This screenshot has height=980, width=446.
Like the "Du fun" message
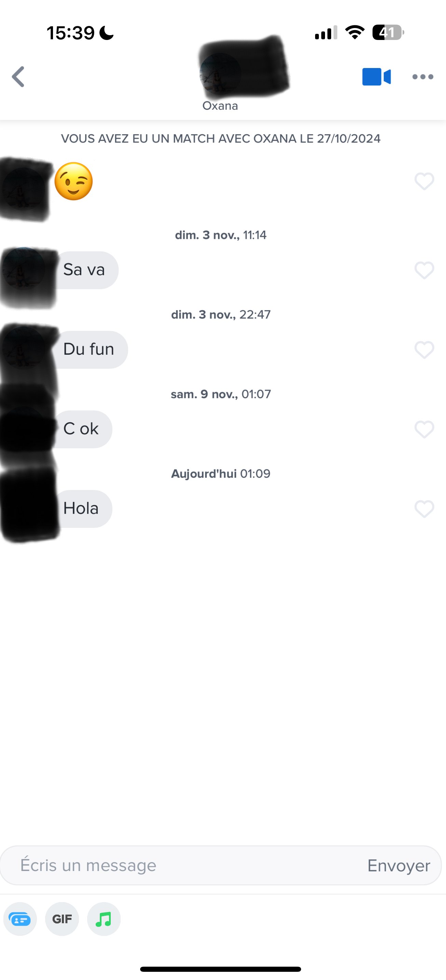point(424,350)
